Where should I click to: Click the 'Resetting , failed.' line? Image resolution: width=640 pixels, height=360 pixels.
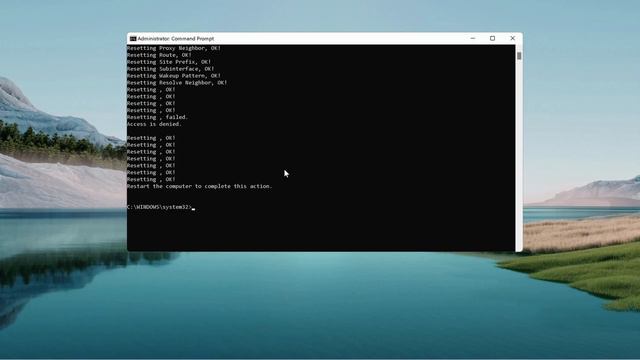coord(158,117)
